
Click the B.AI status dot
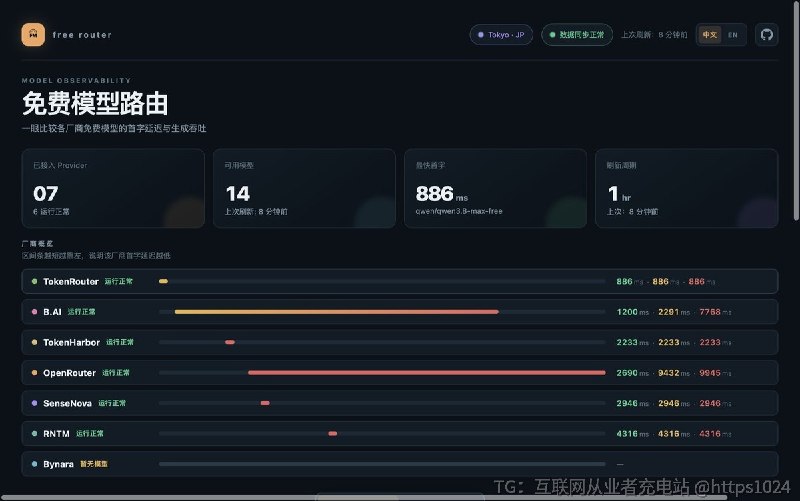coord(34,312)
